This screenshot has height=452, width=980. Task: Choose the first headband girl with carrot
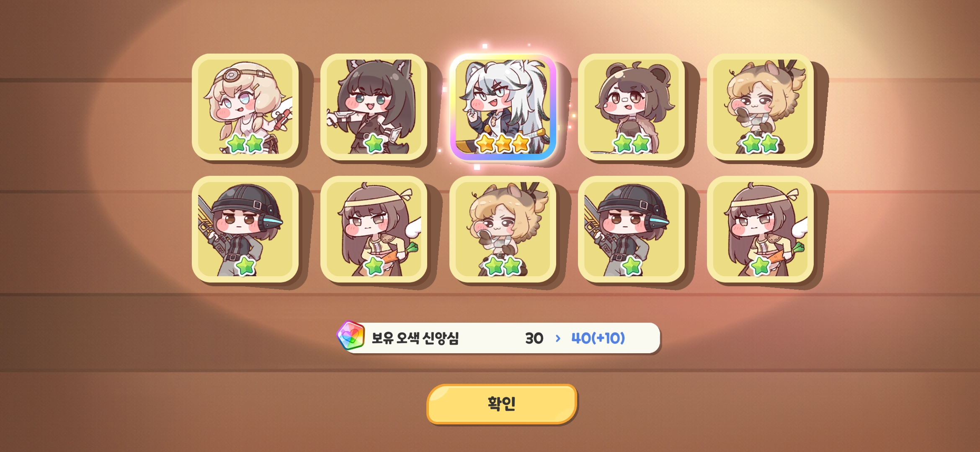coord(374,229)
